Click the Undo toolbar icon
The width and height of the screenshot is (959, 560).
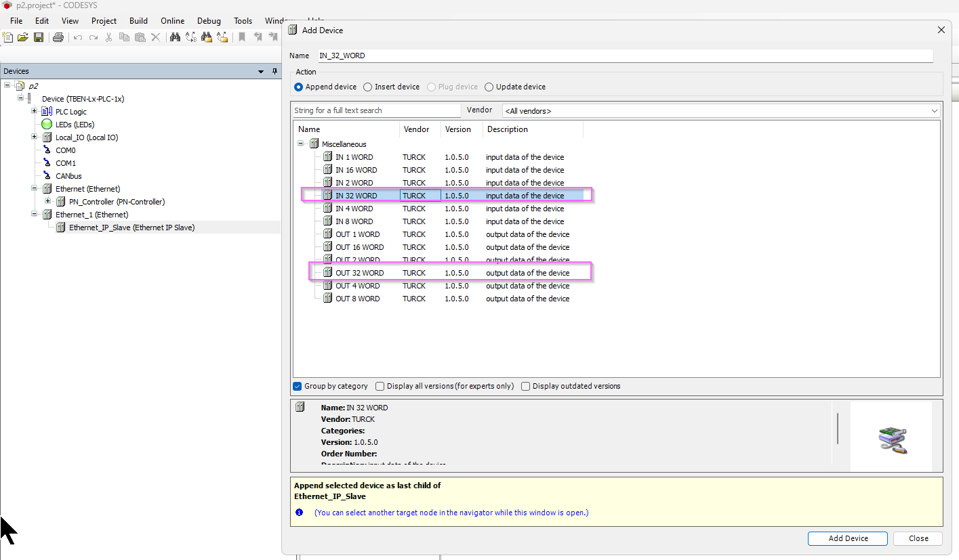click(78, 37)
